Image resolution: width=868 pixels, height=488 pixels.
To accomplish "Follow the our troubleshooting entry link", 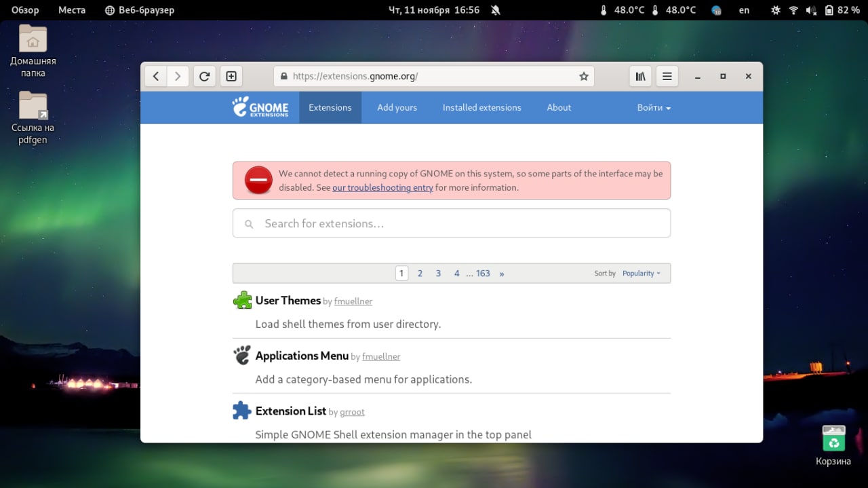I will [382, 187].
